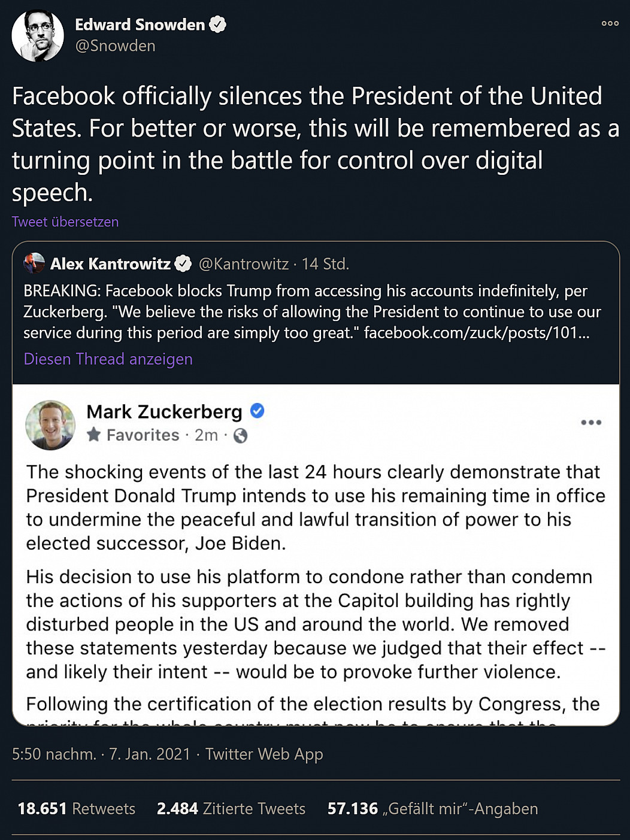630x840 pixels.
Task: Click "Diesen Thread anzeigen" link
Action: [108, 359]
